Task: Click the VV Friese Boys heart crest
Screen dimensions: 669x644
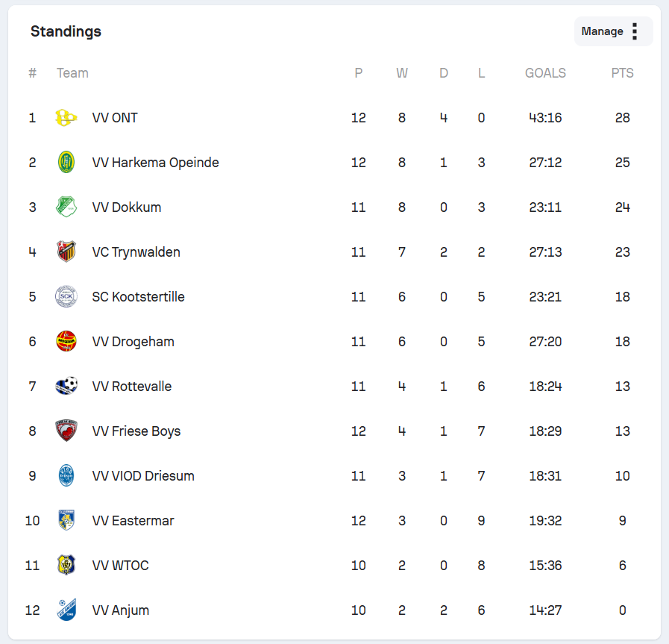Action: click(x=66, y=431)
